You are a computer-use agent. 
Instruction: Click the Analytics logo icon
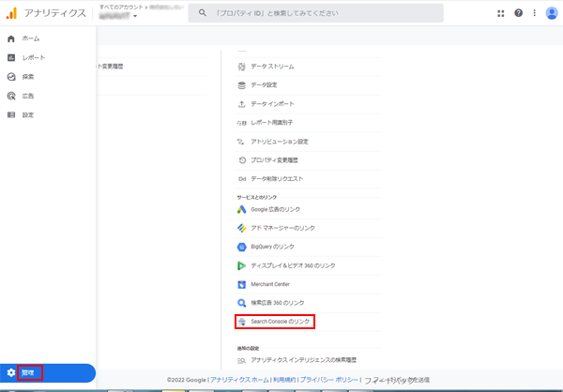[x=11, y=13]
